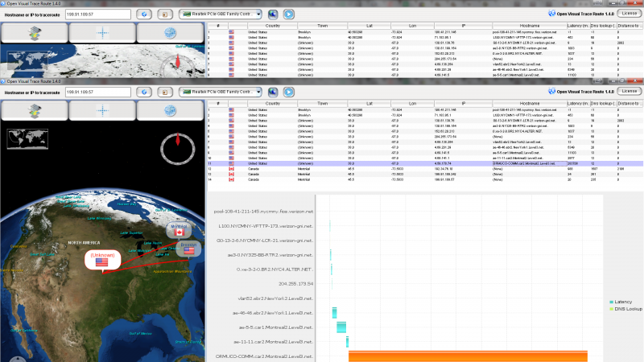The width and height of the screenshot is (644, 362).
Task: Click the world minimap in background window map
Action: click(27, 61)
